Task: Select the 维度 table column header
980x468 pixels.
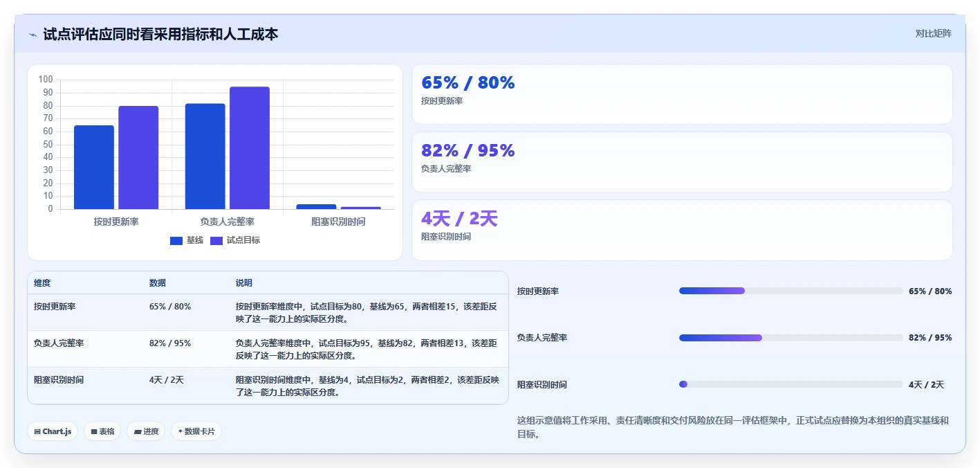Action: coord(42,283)
